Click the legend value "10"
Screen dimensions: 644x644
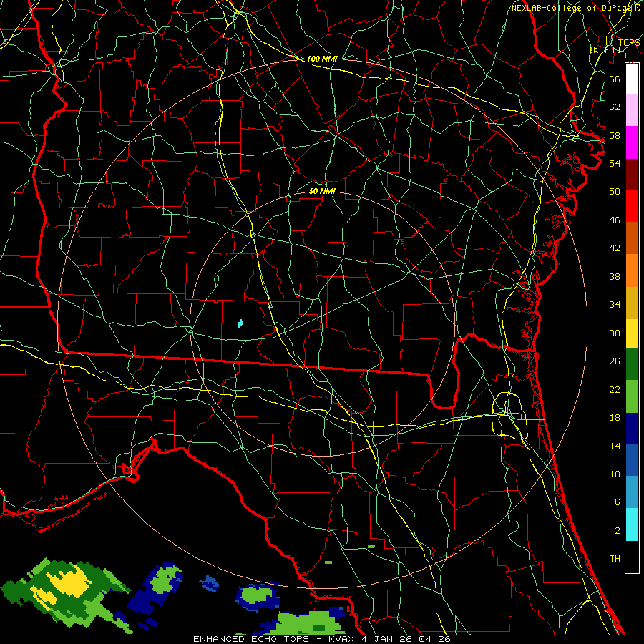(615, 474)
